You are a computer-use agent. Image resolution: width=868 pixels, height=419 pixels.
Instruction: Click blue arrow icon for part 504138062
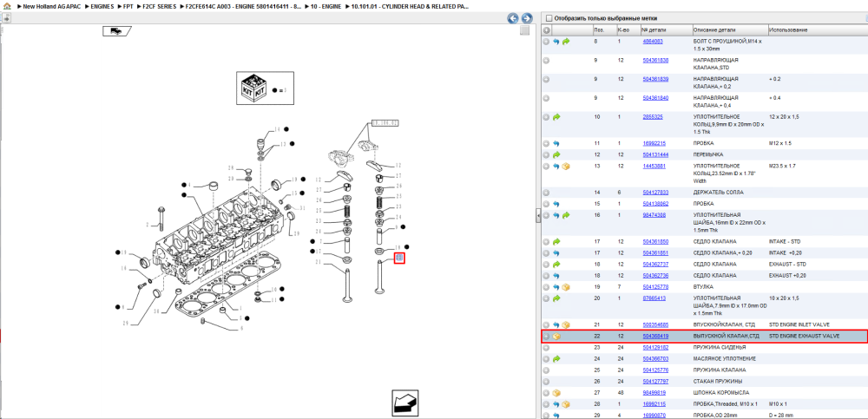coord(556,204)
